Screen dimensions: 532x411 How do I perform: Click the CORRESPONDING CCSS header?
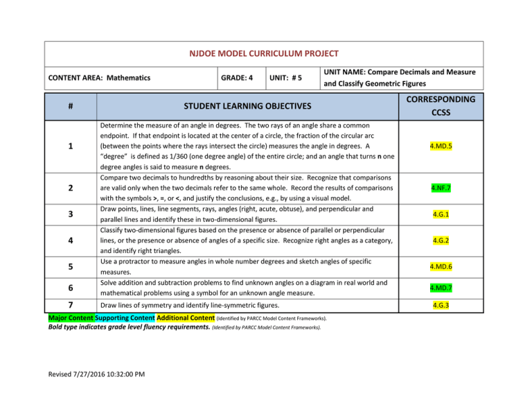pos(441,106)
